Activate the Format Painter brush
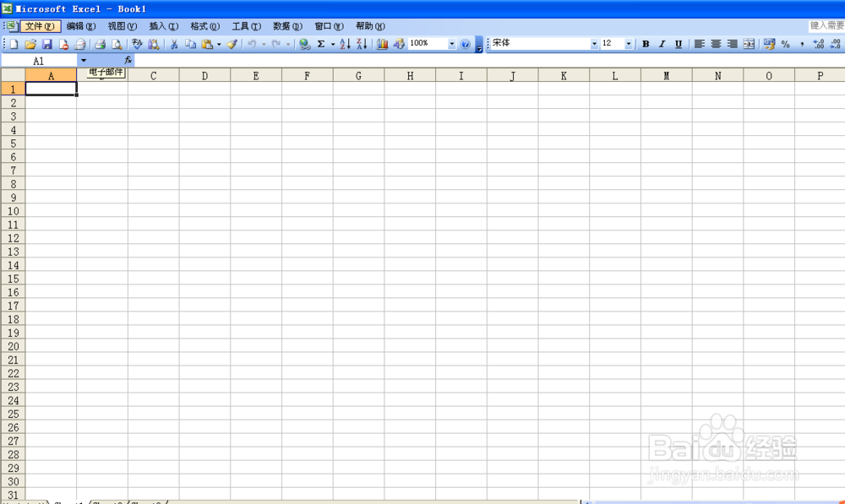The height and width of the screenshot is (504, 845). (232, 44)
